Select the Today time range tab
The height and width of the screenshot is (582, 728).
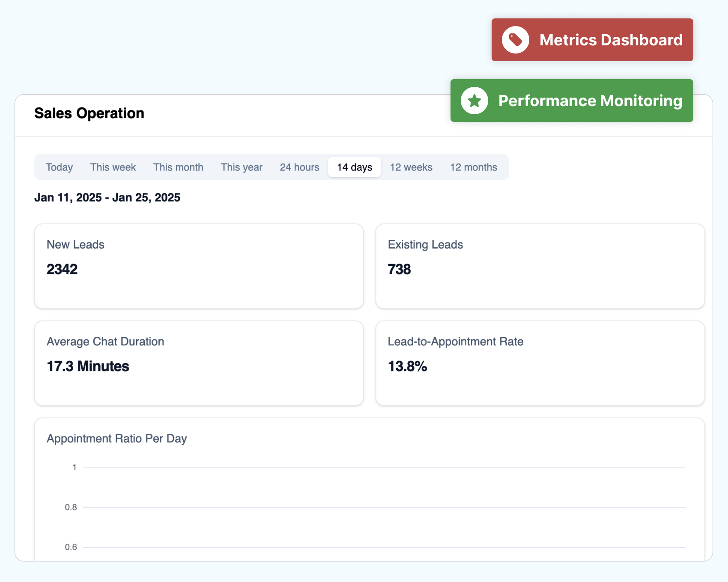click(x=59, y=167)
